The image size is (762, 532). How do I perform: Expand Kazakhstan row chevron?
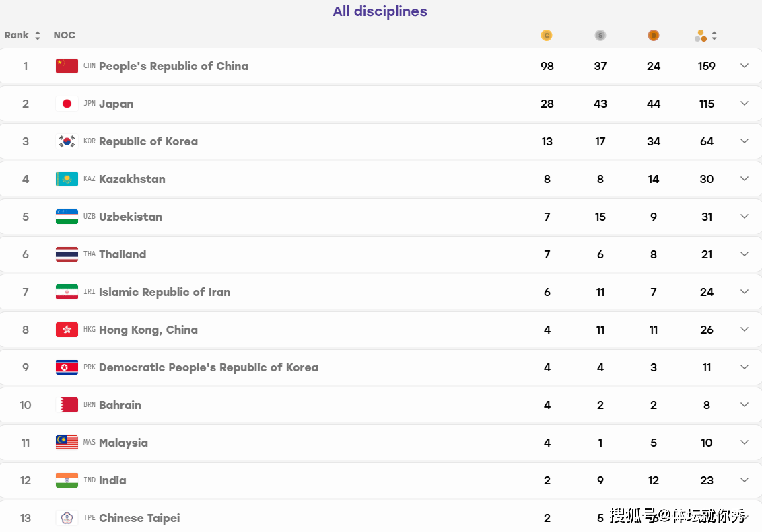click(744, 179)
